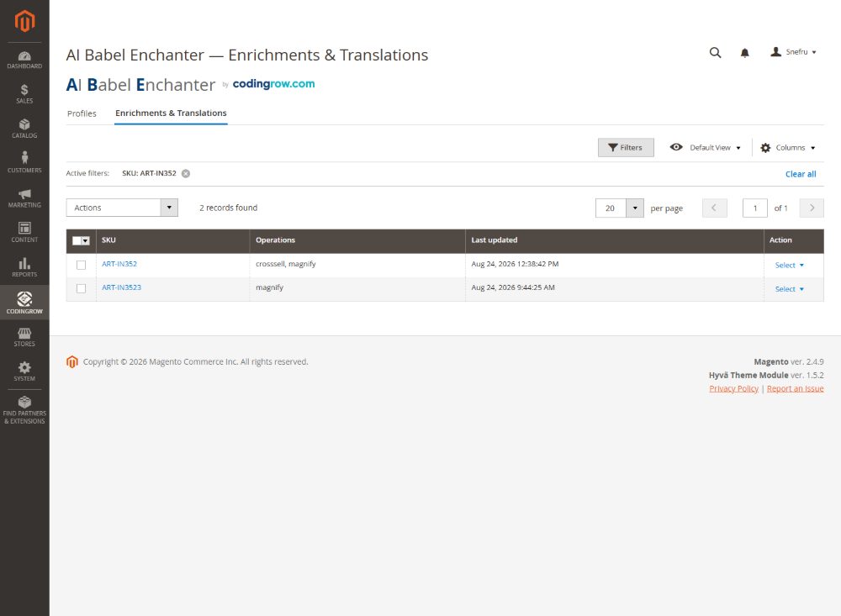The image size is (841, 616).
Task: Select the Enrichments & Translations tab
Action: [171, 113]
